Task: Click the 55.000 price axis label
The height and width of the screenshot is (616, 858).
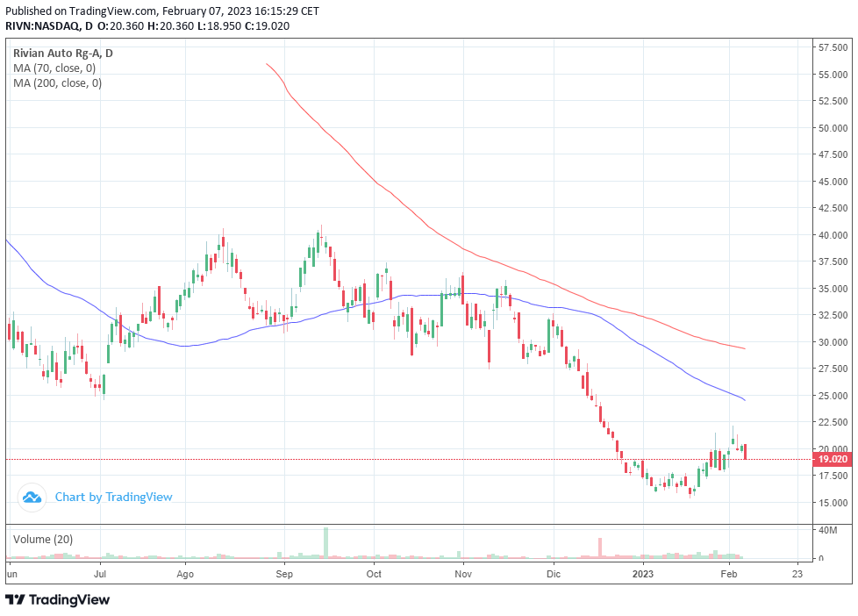Action: pos(833,75)
